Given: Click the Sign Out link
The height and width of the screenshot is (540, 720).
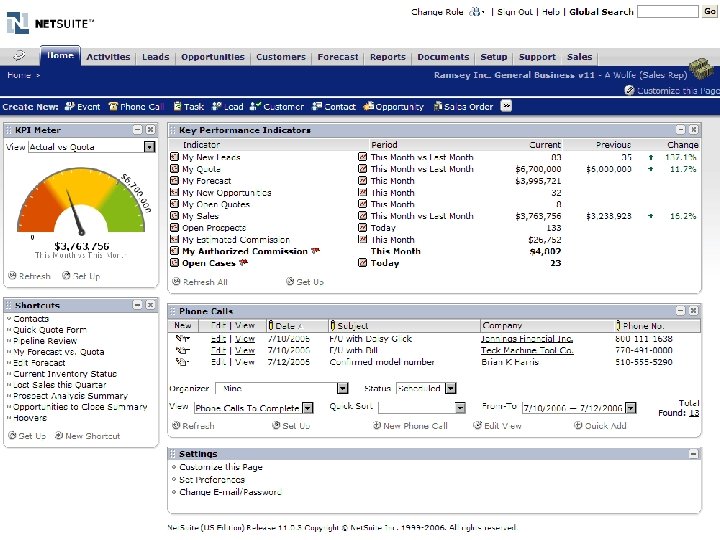Looking at the screenshot, I should point(515,12).
